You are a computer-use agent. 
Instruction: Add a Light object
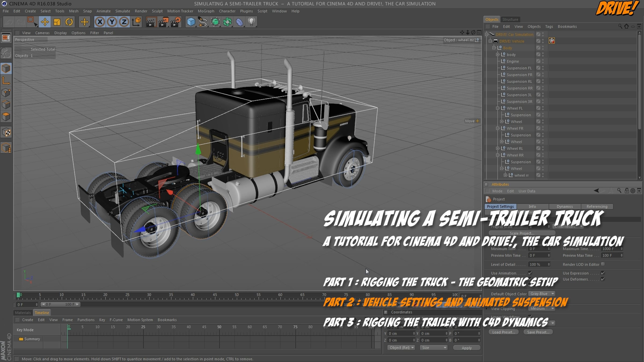tap(251, 22)
